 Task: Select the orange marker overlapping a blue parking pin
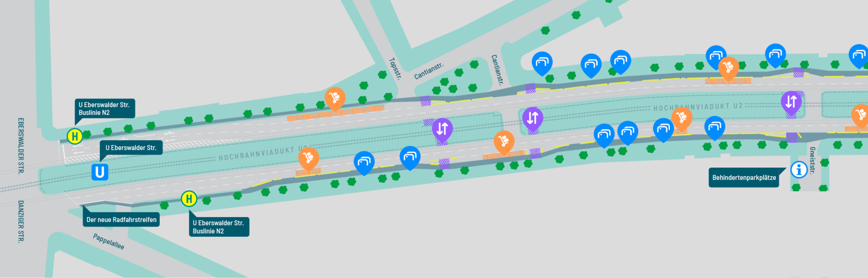[728, 69]
